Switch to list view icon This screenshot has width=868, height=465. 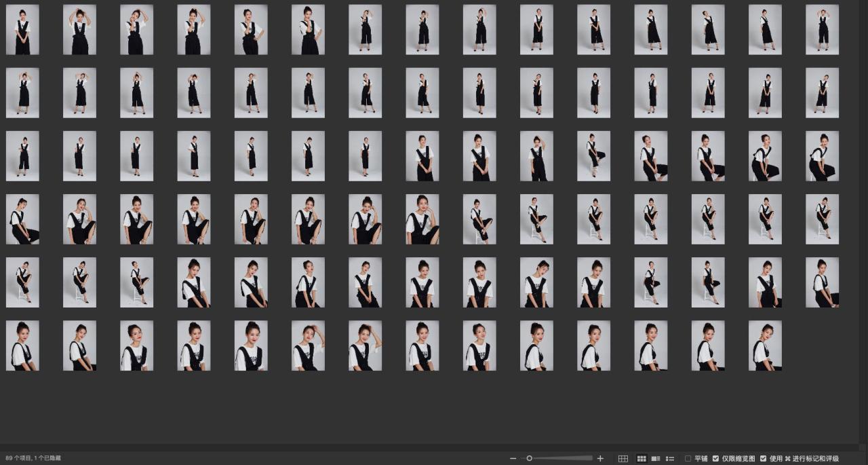(x=670, y=459)
